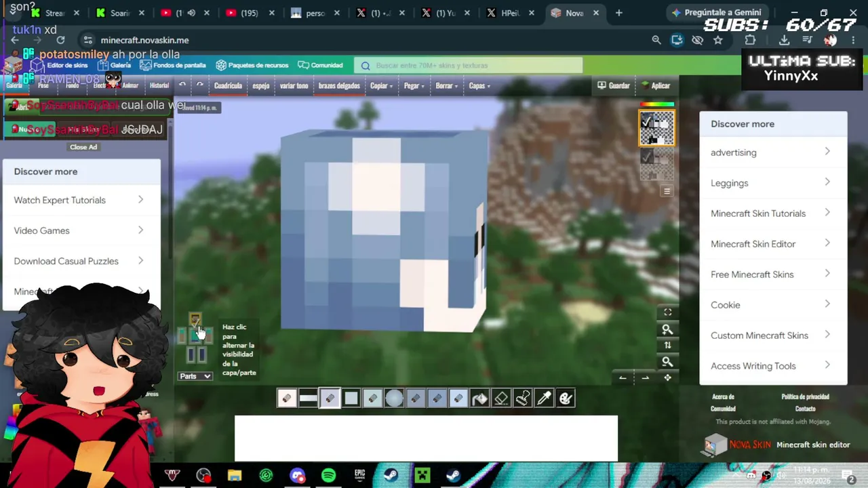Open the color palette tool
This screenshot has width=868, height=488.
(x=566, y=399)
